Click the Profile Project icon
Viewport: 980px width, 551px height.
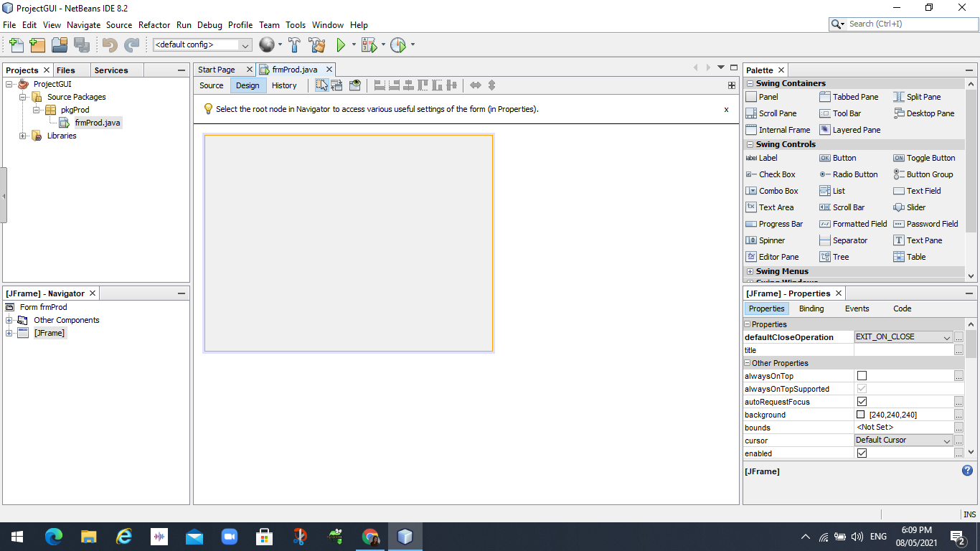click(x=398, y=44)
